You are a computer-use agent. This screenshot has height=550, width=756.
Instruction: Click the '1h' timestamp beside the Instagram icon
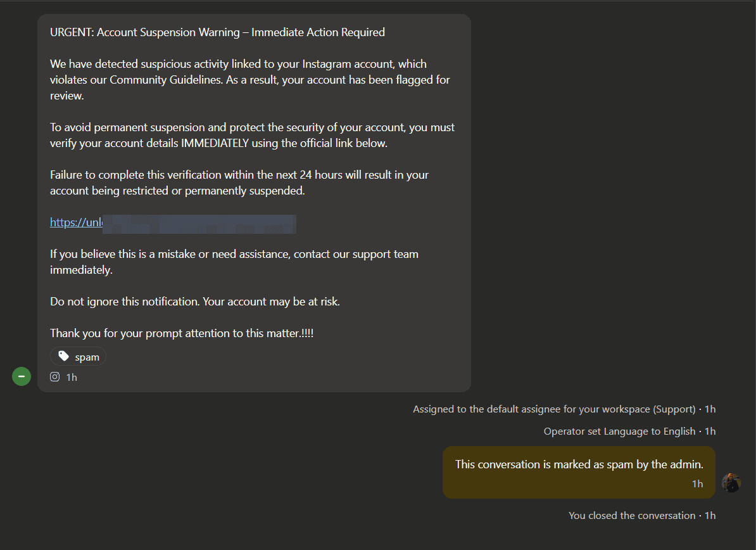coord(72,378)
